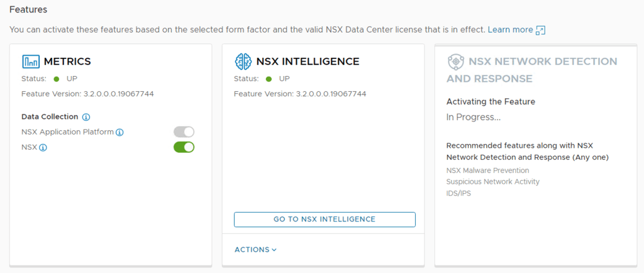Image resolution: width=644 pixels, height=273 pixels.
Task: Open the Learn more link
Action: click(x=509, y=30)
